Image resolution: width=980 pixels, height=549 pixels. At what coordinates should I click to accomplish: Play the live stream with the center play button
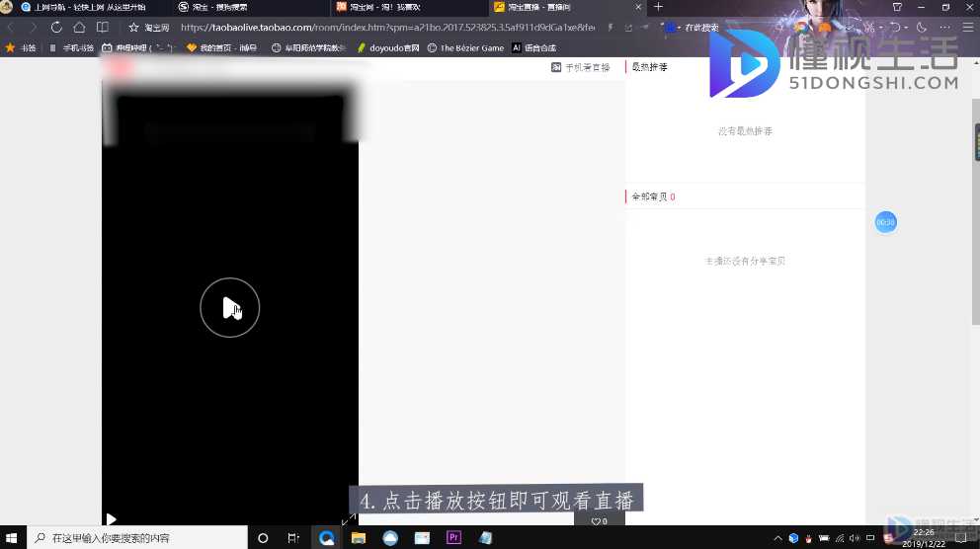[x=230, y=307]
